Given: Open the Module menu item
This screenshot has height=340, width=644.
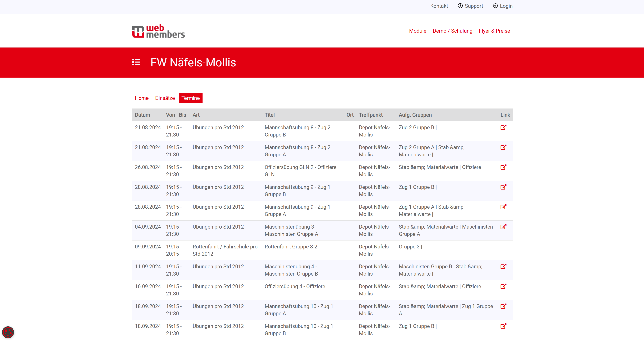Looking at the screenshot, I should click(417, 31).
